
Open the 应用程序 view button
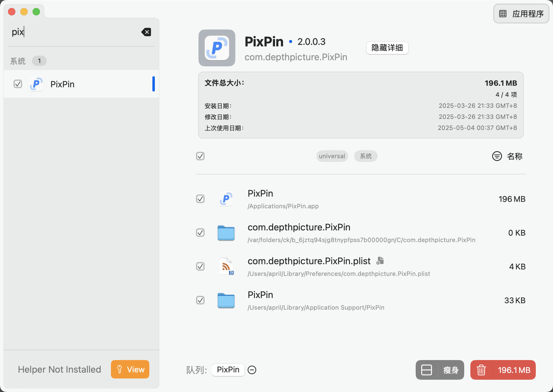(x=521, y=14)
